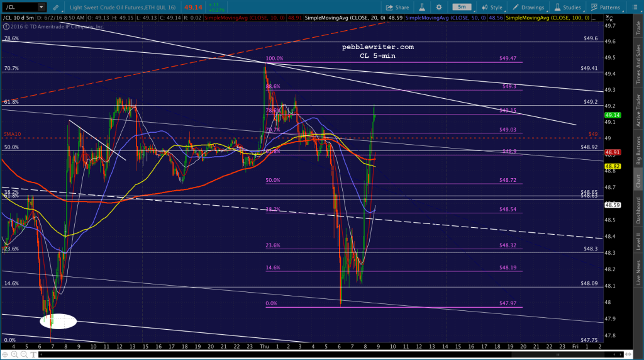Open the Share menu
Screen dimensions: 644x360
(x=397, y=8)
